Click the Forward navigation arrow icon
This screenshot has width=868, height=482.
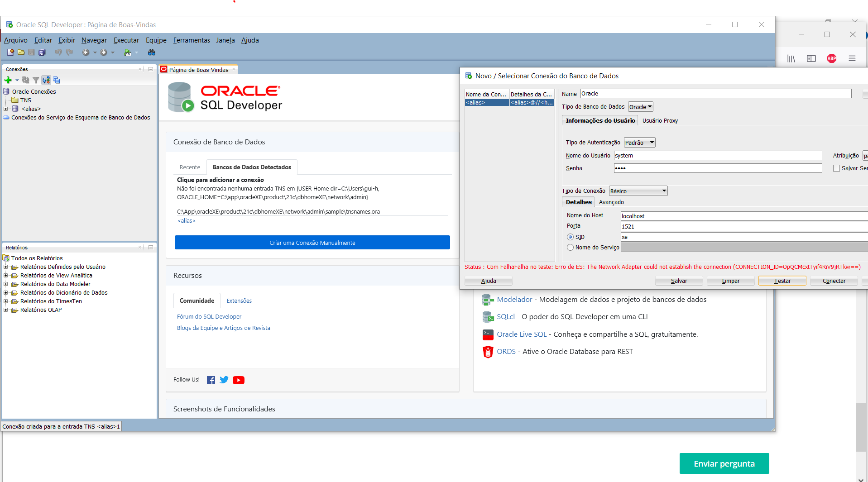point(104,52)
